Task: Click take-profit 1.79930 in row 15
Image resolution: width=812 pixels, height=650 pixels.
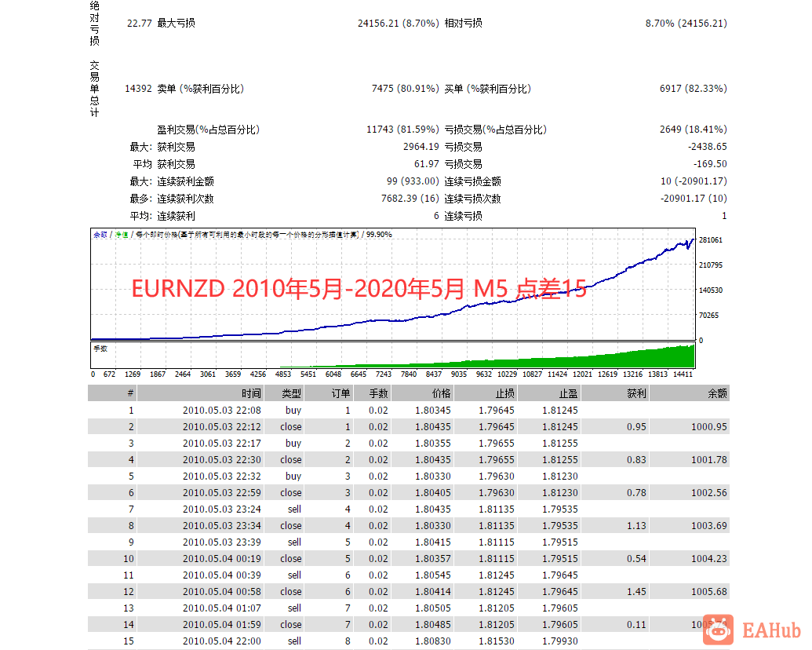Action: tap(560, 641)
